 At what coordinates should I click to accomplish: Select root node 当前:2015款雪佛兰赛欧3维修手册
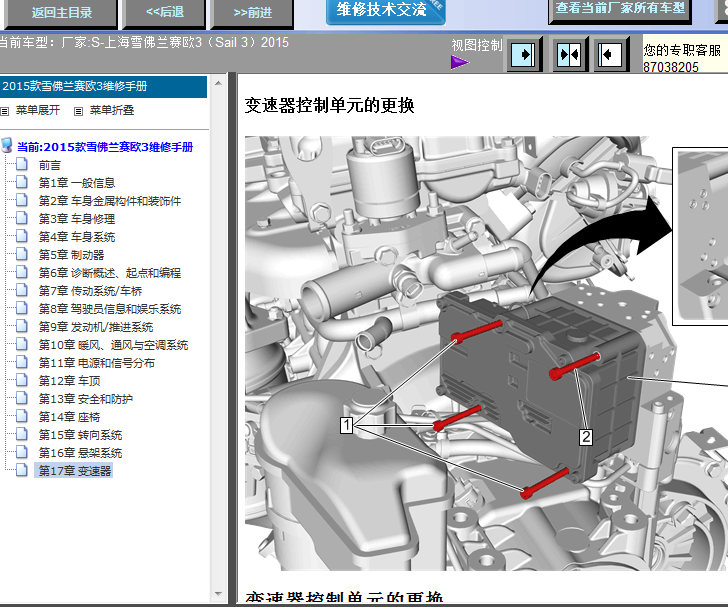(x=105, y=147)
